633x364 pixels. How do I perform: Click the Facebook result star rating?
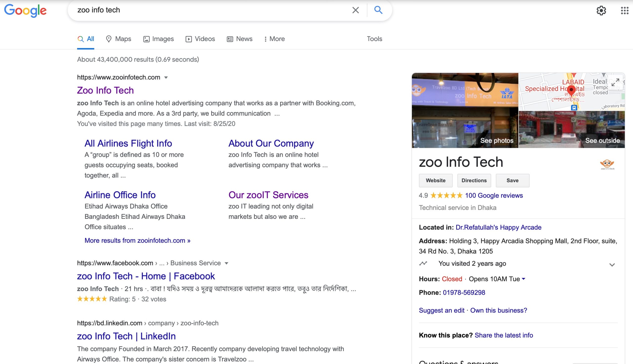[92, 299]
